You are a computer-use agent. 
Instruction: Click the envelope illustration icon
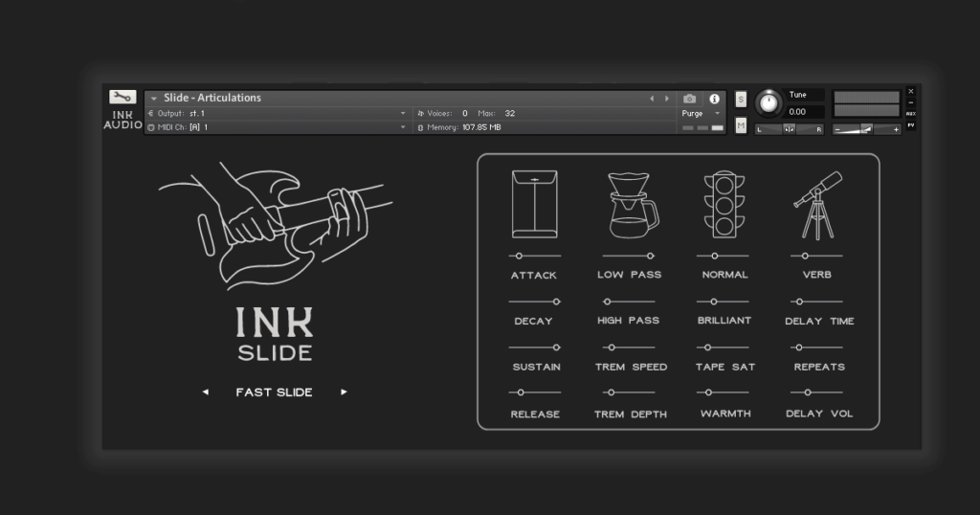pos(534,205)
